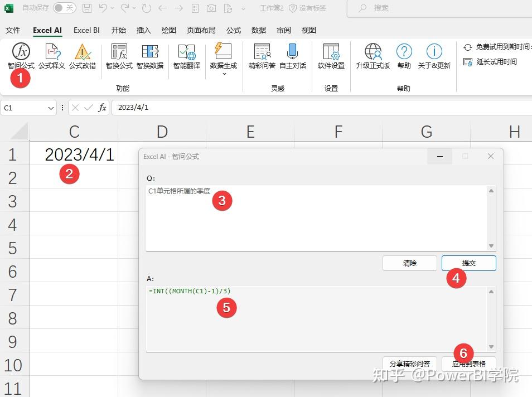The height and width of the screenshot is (397, 532).
Task: Click the formula bar showing 2023/4/1
Action: pyautogui.click(x=322, y=108)
